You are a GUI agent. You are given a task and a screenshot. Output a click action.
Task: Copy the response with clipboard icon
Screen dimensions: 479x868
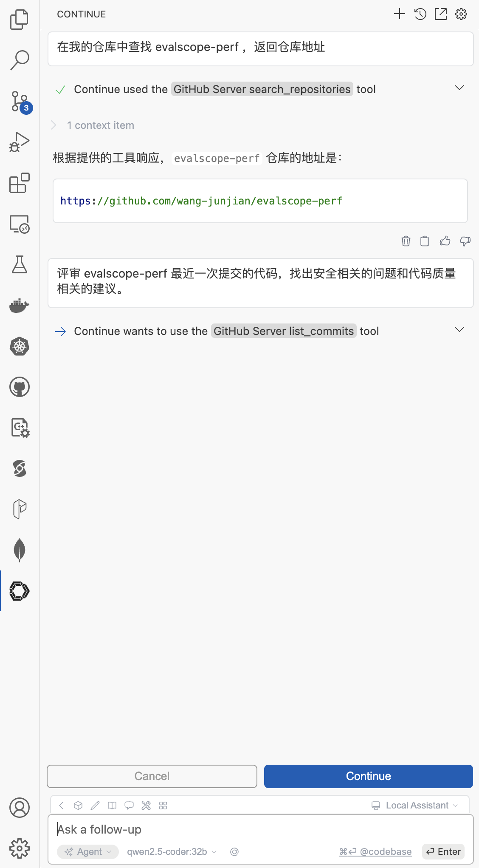[x=424, y=241]
